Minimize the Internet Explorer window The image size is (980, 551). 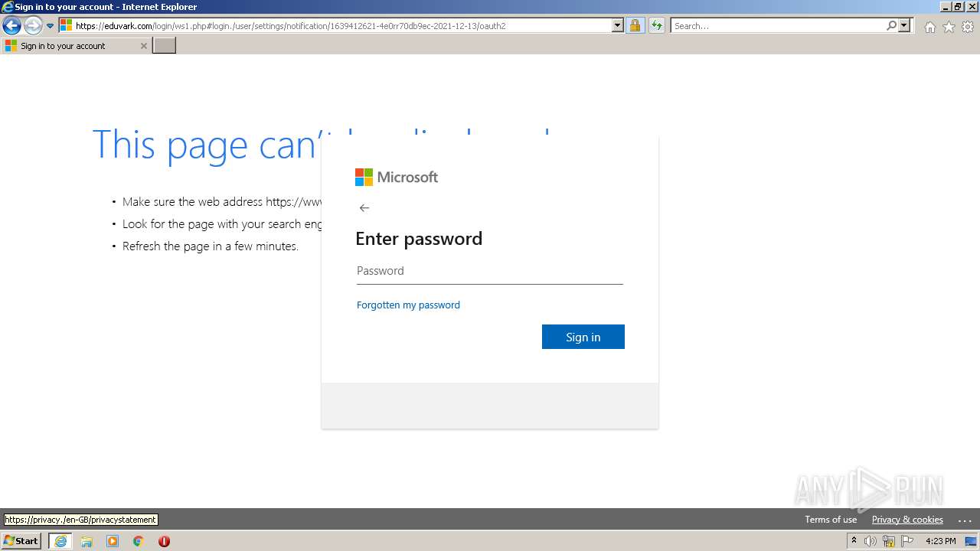tap(946, 6)
